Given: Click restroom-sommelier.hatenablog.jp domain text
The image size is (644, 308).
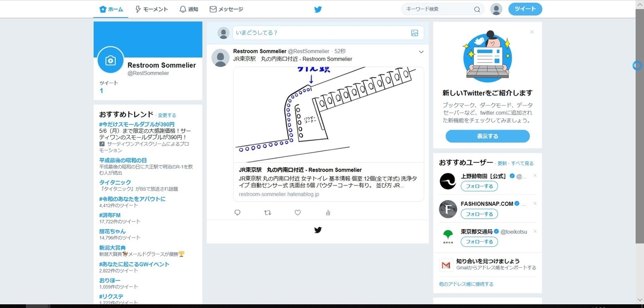Looking at the screenshot, I should point(279,194).
